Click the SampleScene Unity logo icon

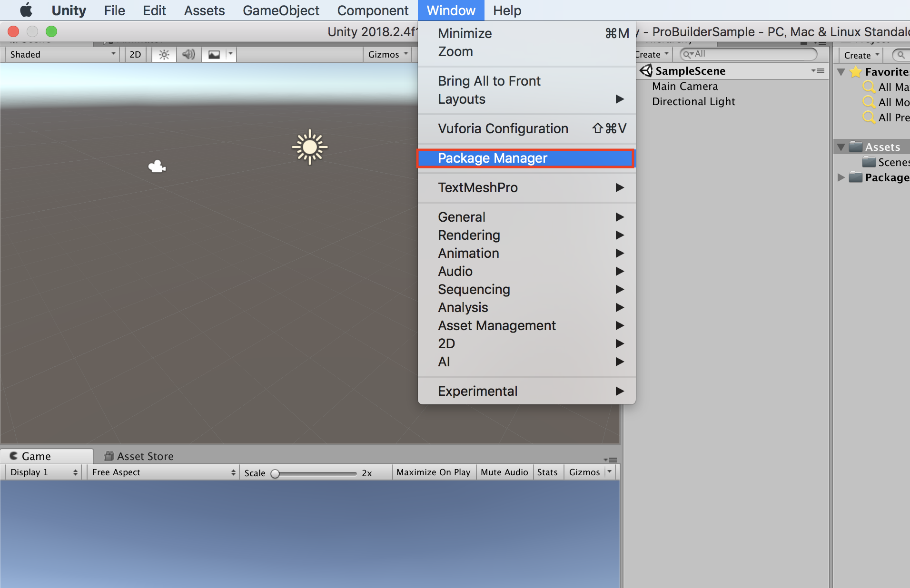click(x=646, y=71)
